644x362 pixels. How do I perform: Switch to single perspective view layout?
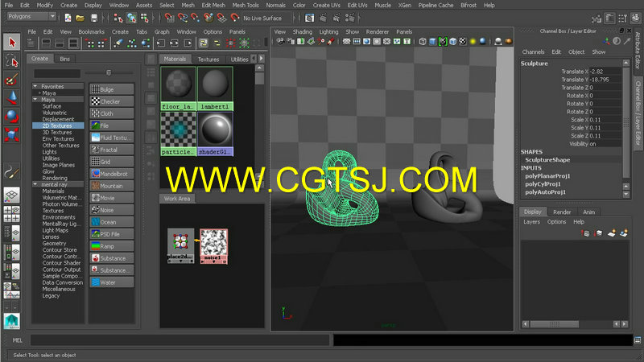click(x=12, y=195)
